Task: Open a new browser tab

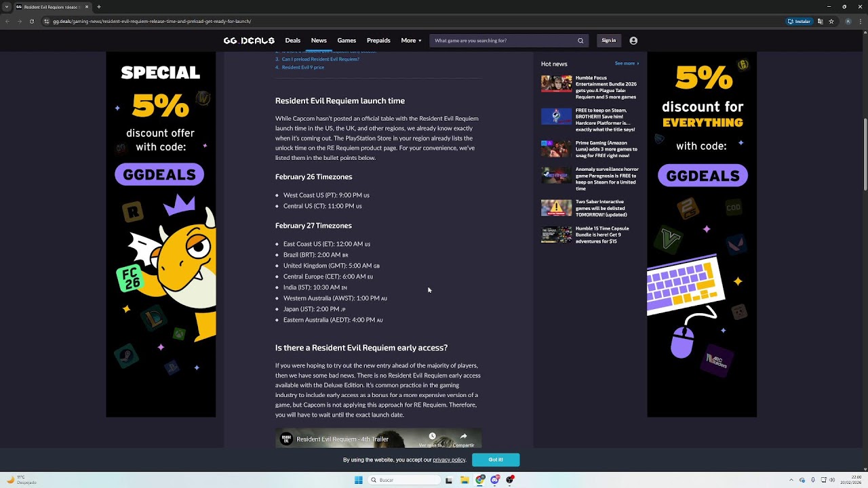Action: click(99, 7)
